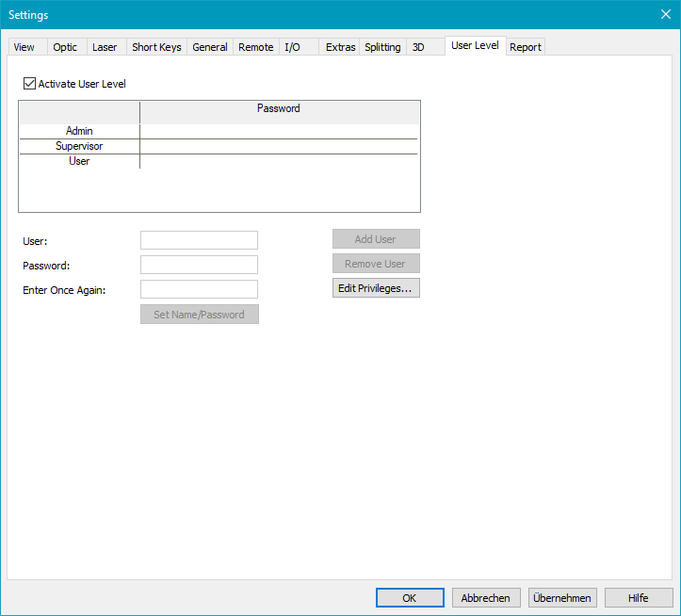This screenshot has width=681, height=616.
Task: Open the Splitting tab
Action: (382, 47)
